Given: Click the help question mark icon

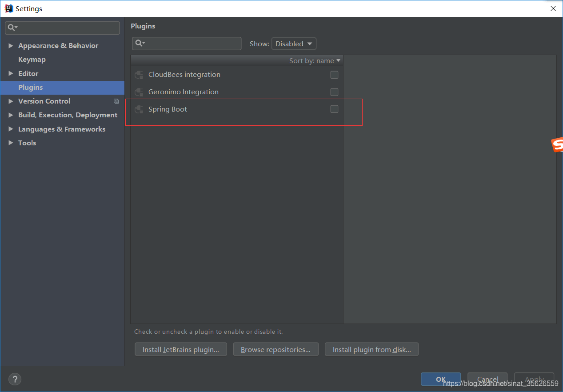Looking at the screenshot, I should click(x=15, y=379).
